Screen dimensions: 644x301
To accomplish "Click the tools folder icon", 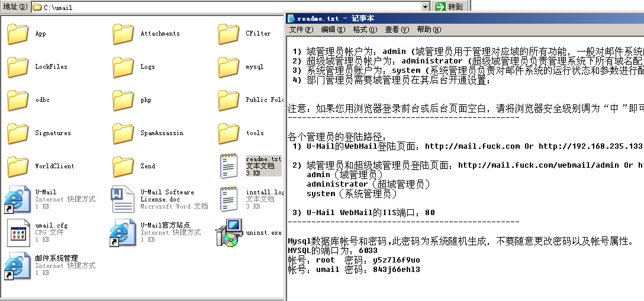I will (228, 133).
